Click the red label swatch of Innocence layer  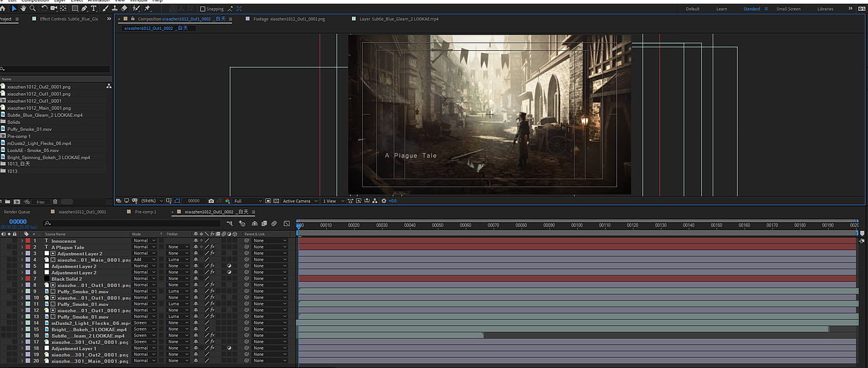[x=28, y=241]
